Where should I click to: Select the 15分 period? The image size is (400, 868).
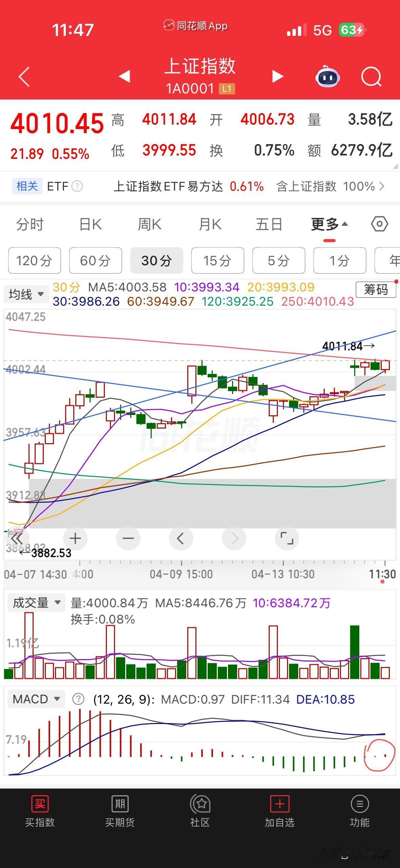pyautogui.click(x=218, y=260)
